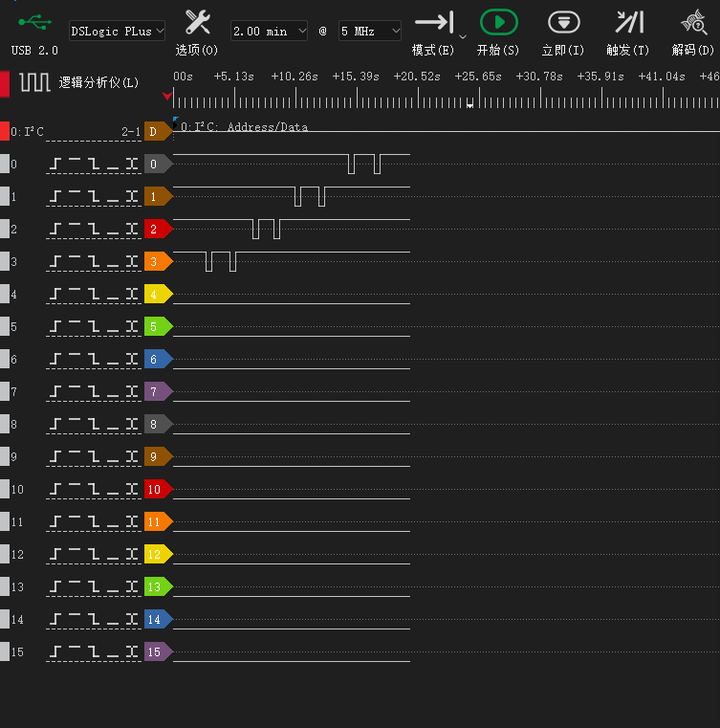Image resolution: width=720 pixels, height=728 pixels.
Task: Click the red channel 2 color tag
Action: 156,230
